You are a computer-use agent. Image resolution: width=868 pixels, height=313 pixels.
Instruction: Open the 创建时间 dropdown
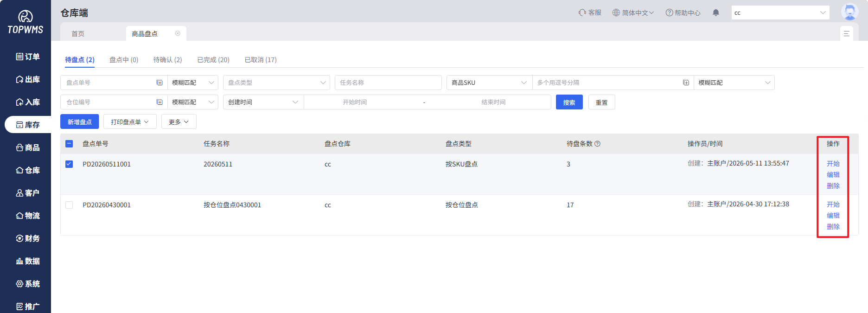[x=263, y=102]
